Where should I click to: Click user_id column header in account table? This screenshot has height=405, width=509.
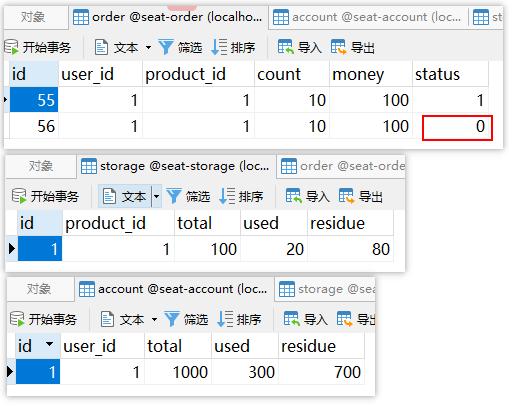point(102,346)
